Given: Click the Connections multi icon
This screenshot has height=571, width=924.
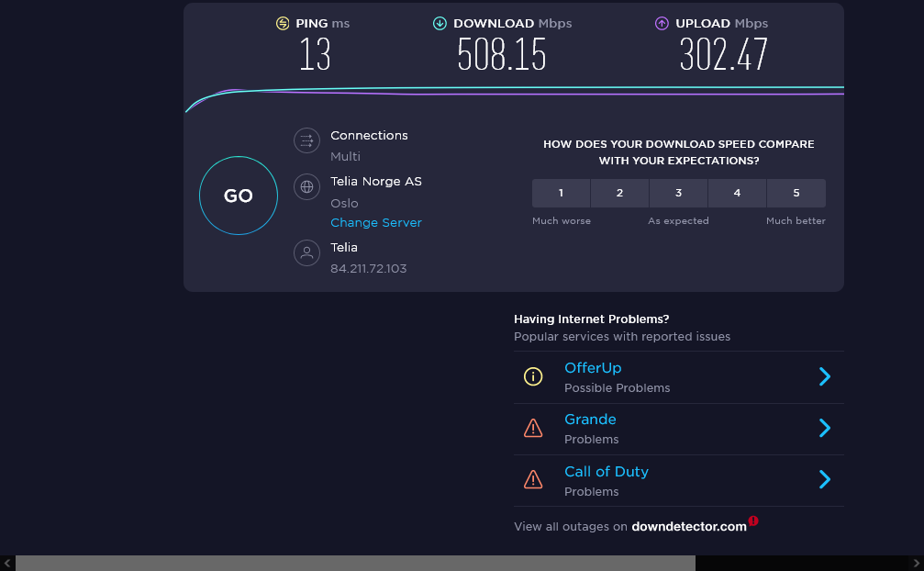Looking at the screenshot, I should tap(306, 140).
